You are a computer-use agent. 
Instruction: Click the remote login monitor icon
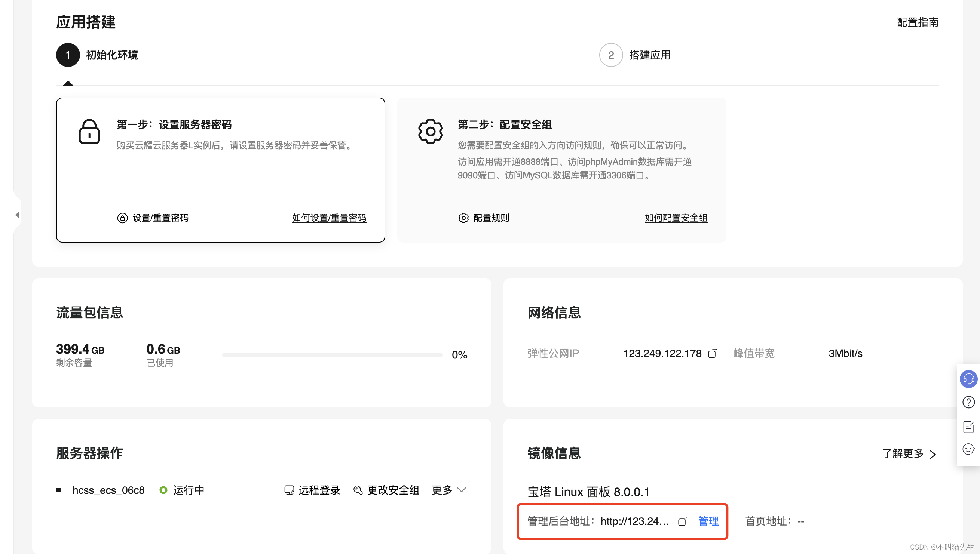[x=290, y=490]
